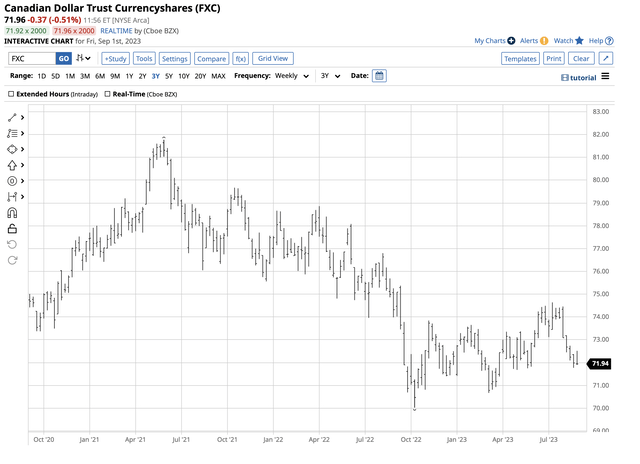Screen dimensions: 640x464
Task: Click the Clear button
Action: (581, 58)
